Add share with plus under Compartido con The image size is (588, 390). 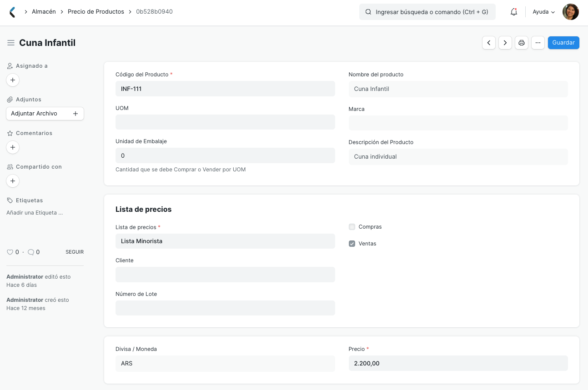13,181
